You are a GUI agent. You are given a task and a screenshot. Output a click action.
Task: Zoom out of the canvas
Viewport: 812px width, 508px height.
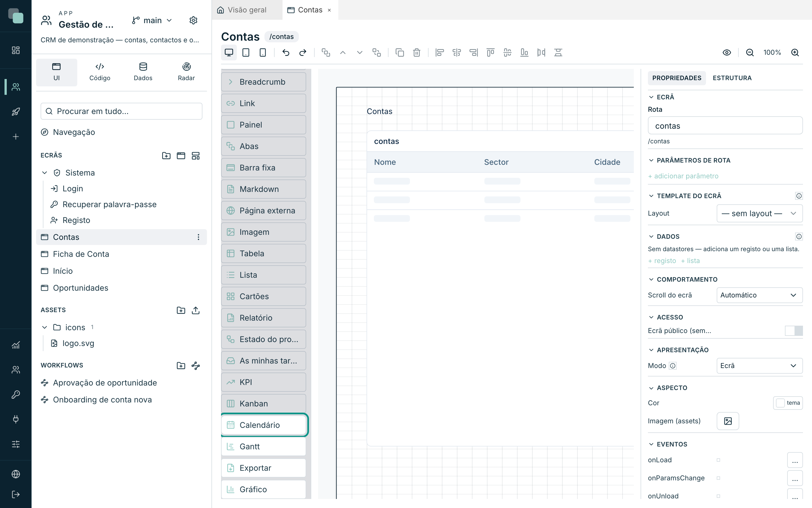coord(750,52)
